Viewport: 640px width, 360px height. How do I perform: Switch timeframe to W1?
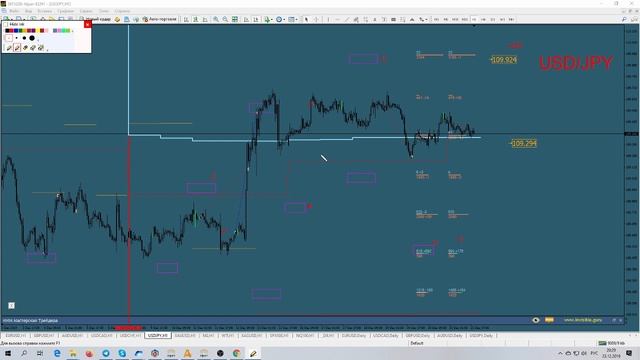tap(502, 19)
